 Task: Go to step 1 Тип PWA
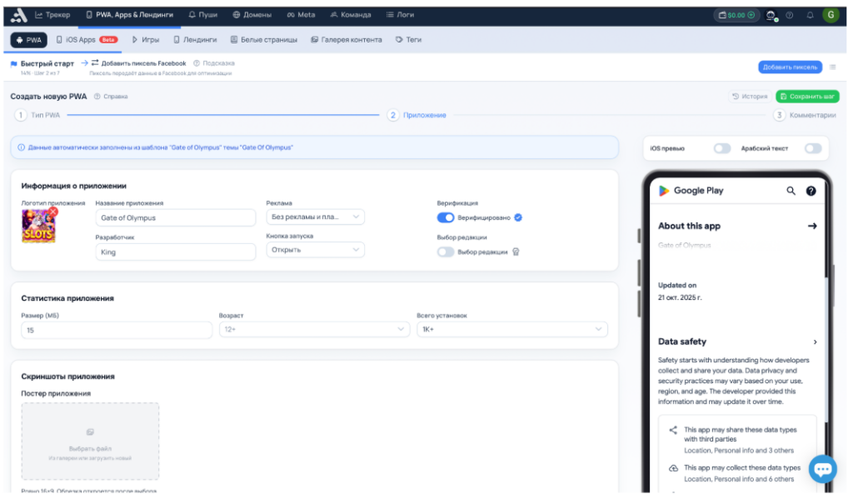38,115
